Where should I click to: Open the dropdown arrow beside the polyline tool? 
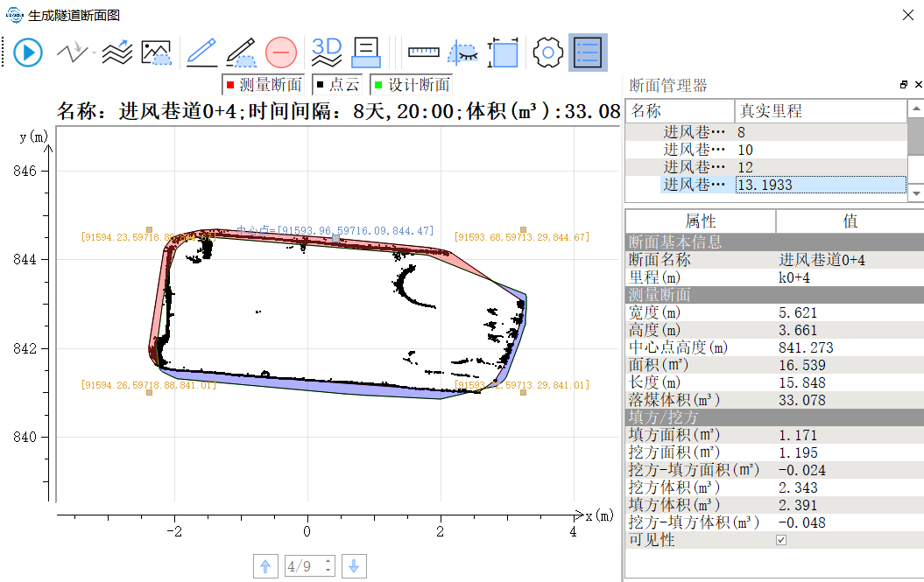click(x=94, y=53)
